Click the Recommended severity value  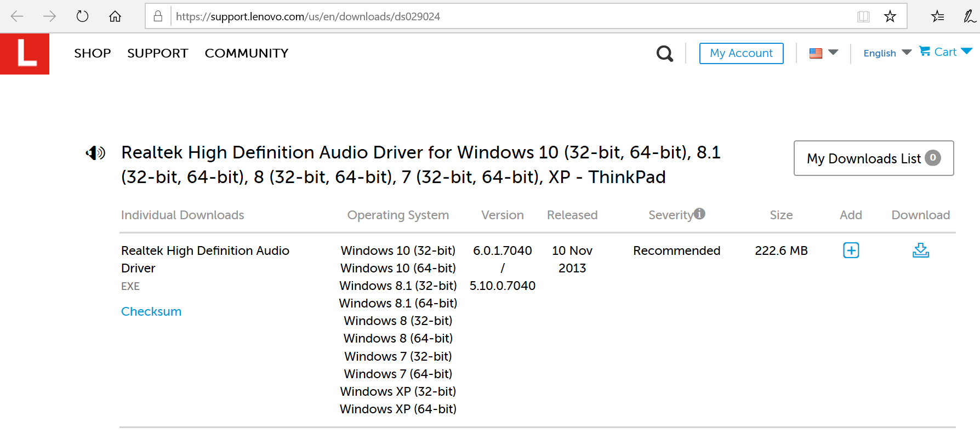(677, 250)
